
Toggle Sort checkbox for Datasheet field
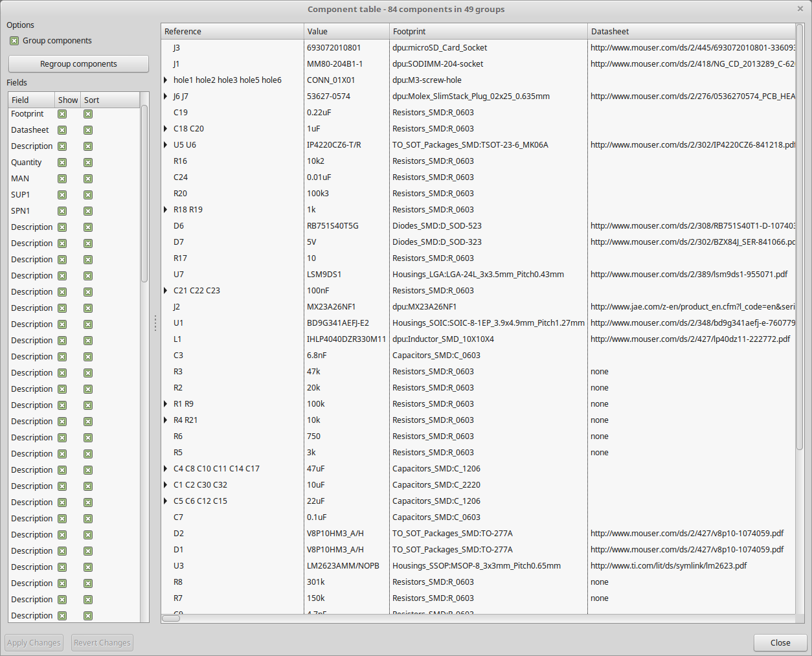click(88, 130)
